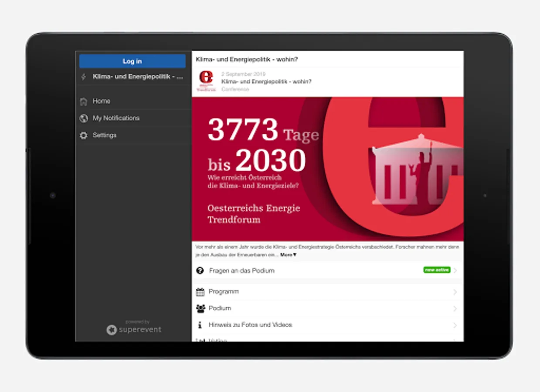Open Settings in the sidebar
Screen dimensions: 540x392
[133, 135]
